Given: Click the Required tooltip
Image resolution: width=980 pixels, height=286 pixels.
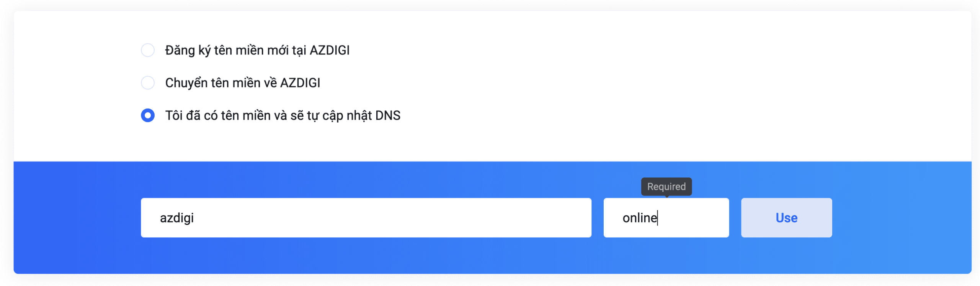Looking at the screenshot, I should 666,187.
